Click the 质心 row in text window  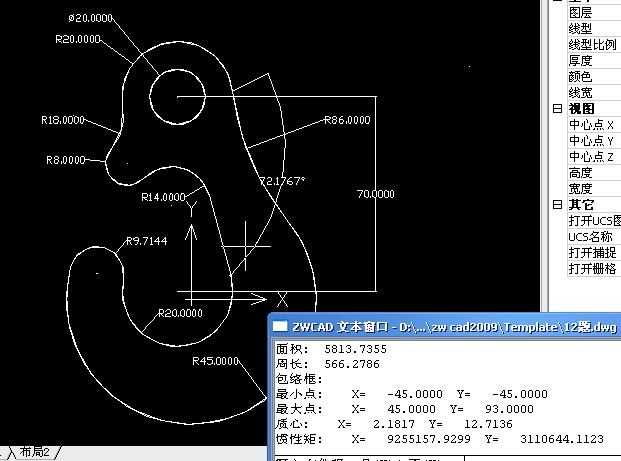394,424
